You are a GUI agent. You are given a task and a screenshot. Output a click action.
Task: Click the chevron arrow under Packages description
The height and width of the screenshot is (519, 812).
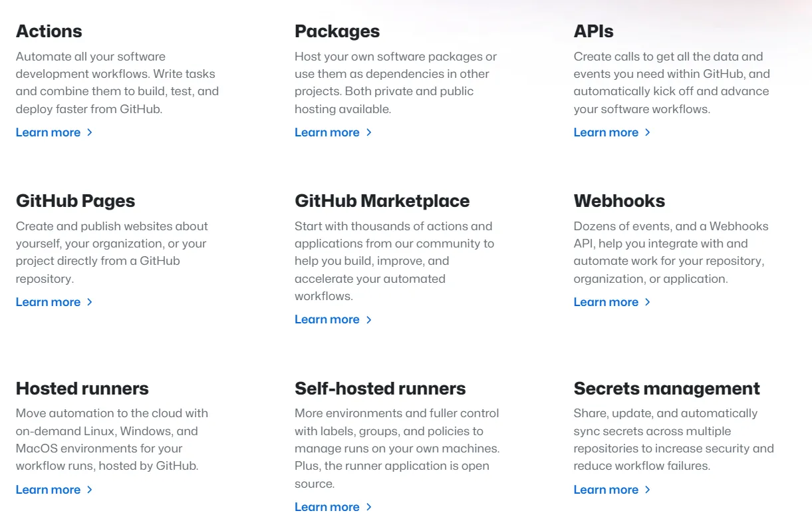pyautogui.click(x=369, y=132)
